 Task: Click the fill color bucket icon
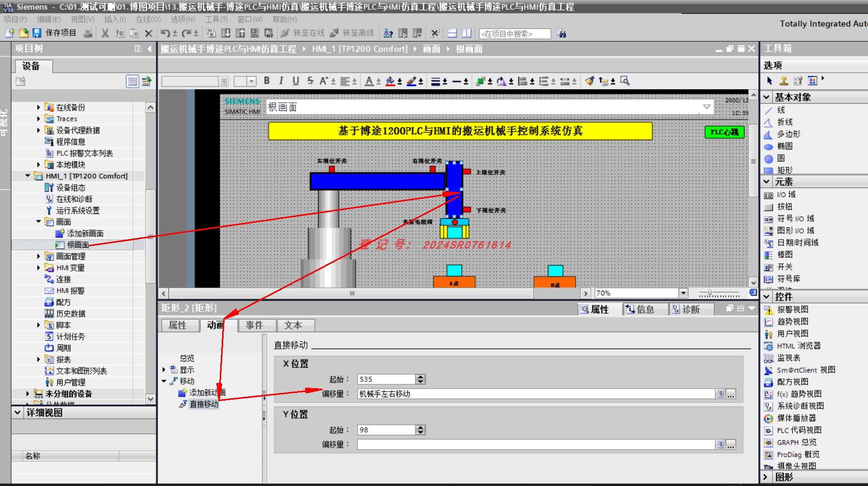390,81
